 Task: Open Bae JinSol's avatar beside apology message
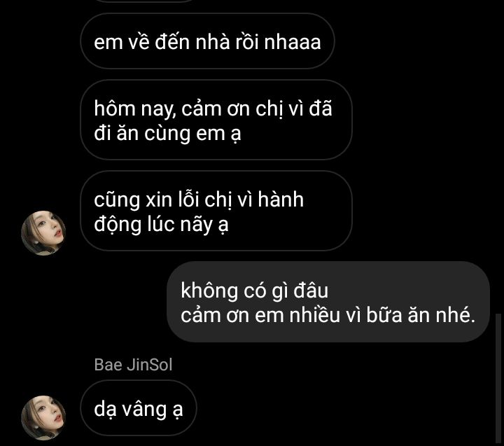(x=43, y=233)
